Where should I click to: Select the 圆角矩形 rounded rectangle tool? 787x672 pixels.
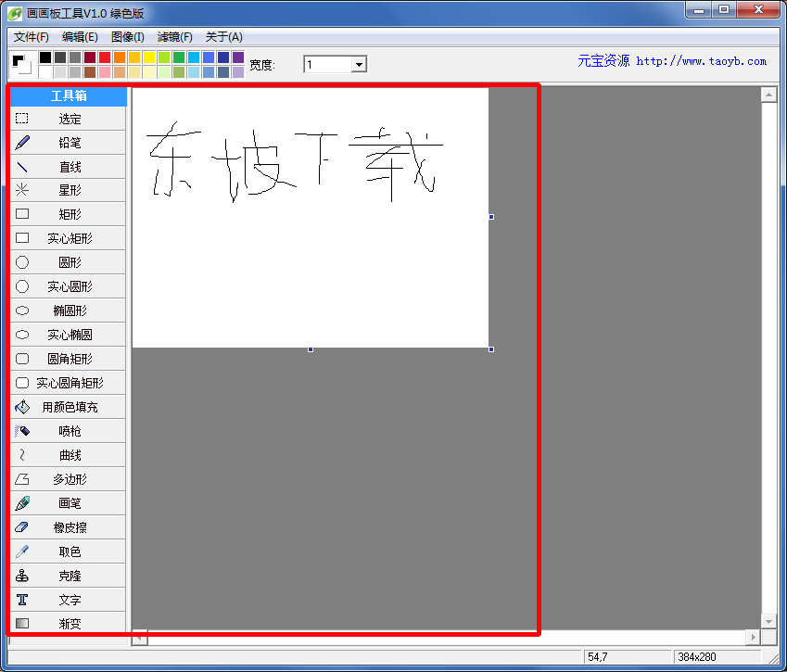point(68,359)
